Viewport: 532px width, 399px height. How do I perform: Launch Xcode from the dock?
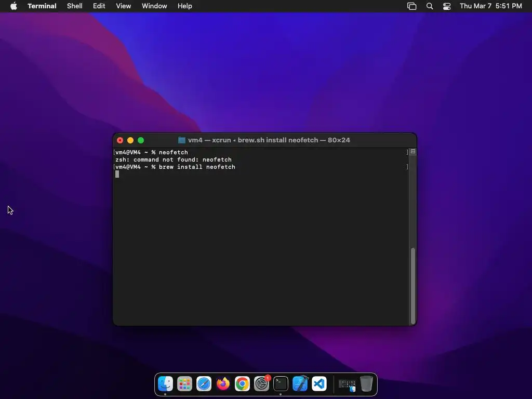tap(300, 384)
